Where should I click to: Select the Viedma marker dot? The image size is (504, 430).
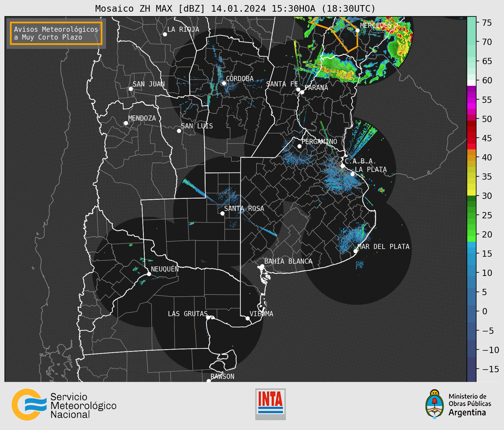pyautogui.click(x=248, y=318)
